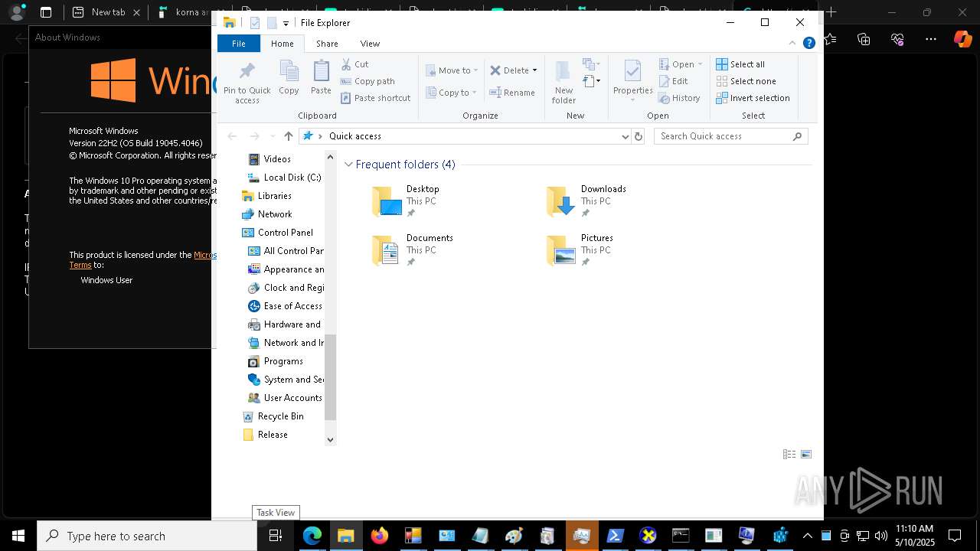Screen dimensions: 980x551
Task: Open the Copy to dropdown
Action: coord(452,93)
